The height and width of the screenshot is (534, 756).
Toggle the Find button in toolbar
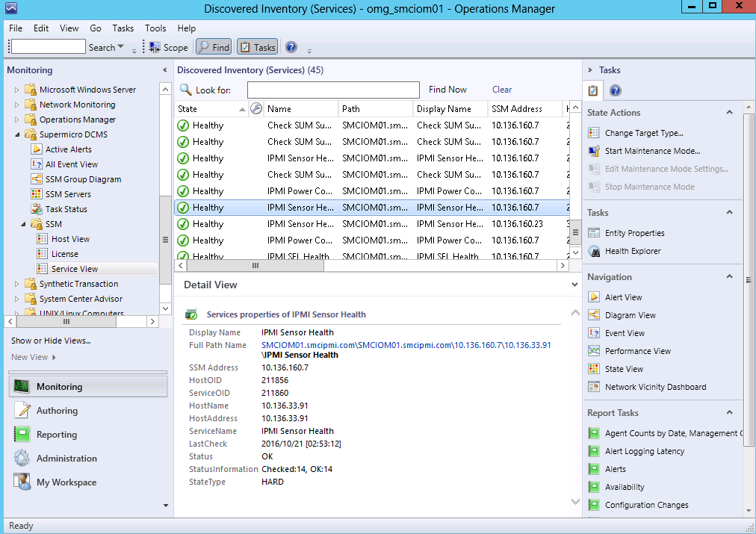click(x=214, y=47)
